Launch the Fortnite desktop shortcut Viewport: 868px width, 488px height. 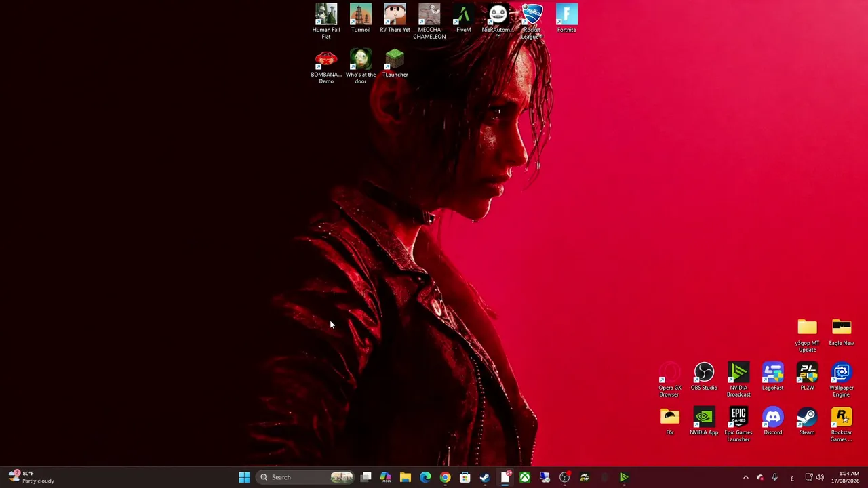[567, 18]
